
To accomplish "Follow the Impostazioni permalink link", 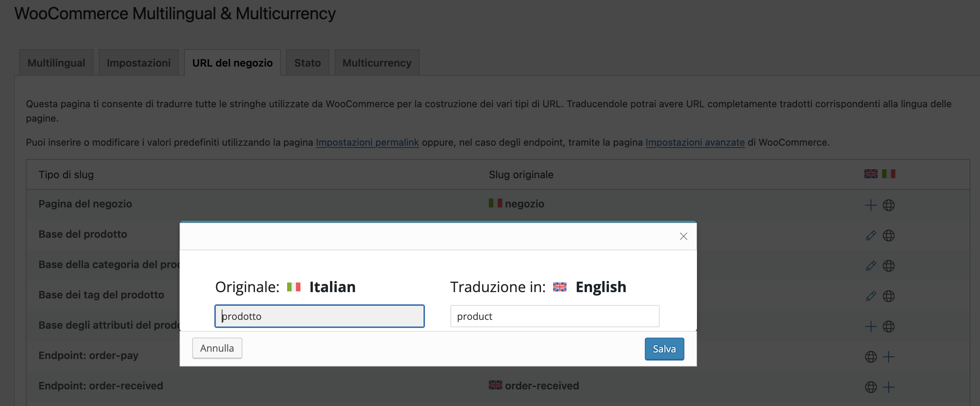I will [367, 142].
